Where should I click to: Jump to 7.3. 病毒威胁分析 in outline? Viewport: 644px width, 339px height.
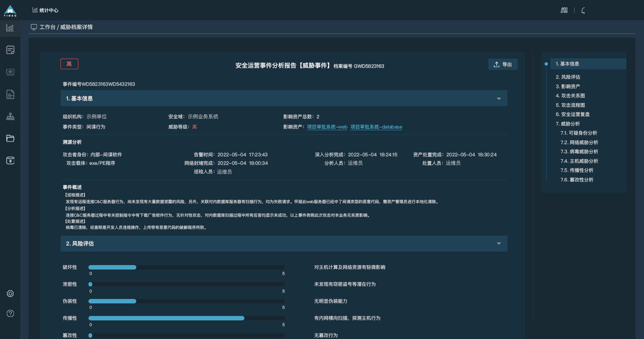tap(579, 152)
